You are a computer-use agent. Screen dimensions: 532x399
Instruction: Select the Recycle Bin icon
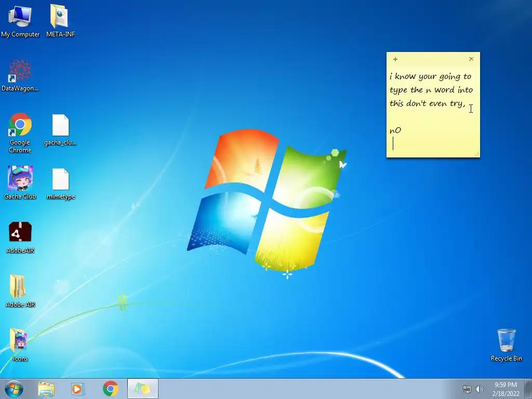coord(506,345)
